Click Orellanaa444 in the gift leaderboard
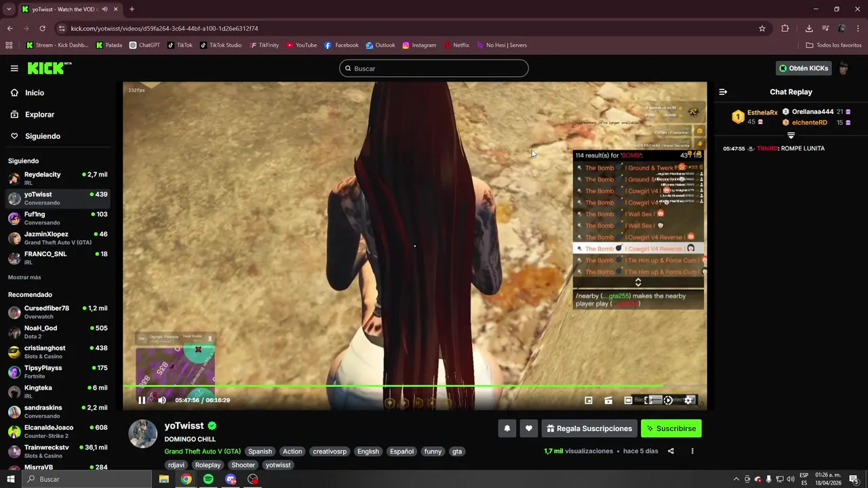868x488 pixels. (x=812, y=112)
